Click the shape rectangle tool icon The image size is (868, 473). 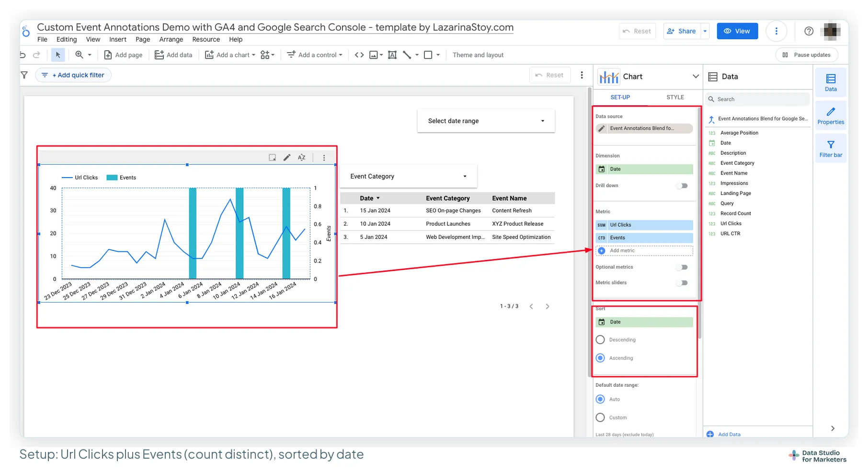coord(428,55)
